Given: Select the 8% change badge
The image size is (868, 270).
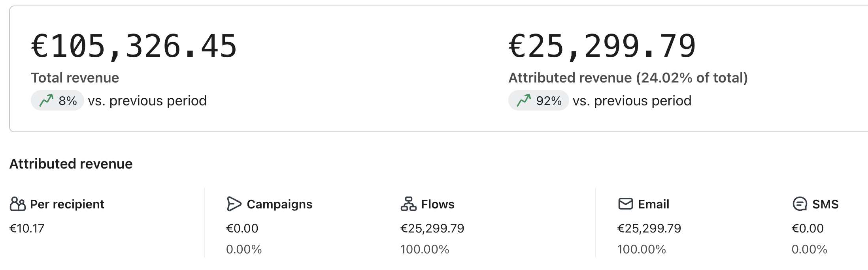Looking at the screenshot, I should click(57, 101).
